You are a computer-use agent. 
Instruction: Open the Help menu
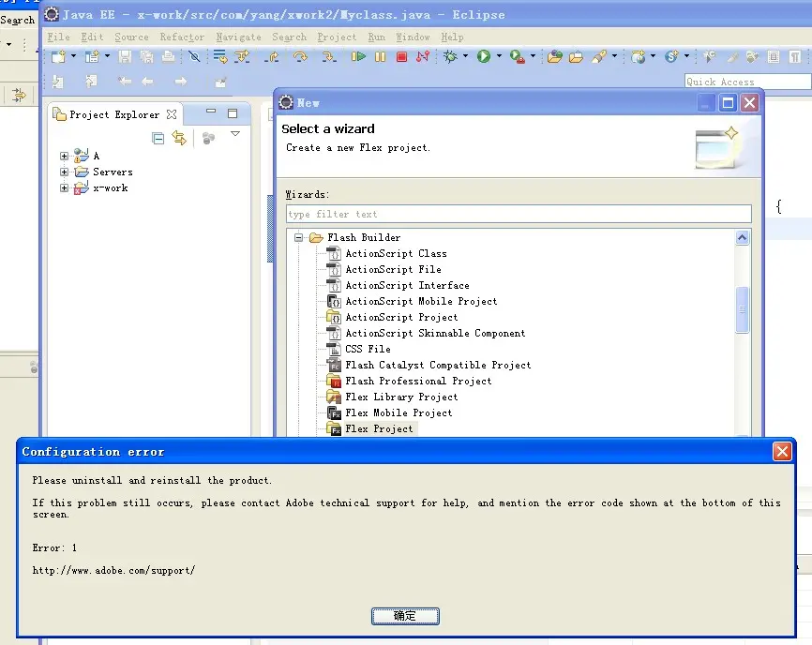[x=452, y=37]
